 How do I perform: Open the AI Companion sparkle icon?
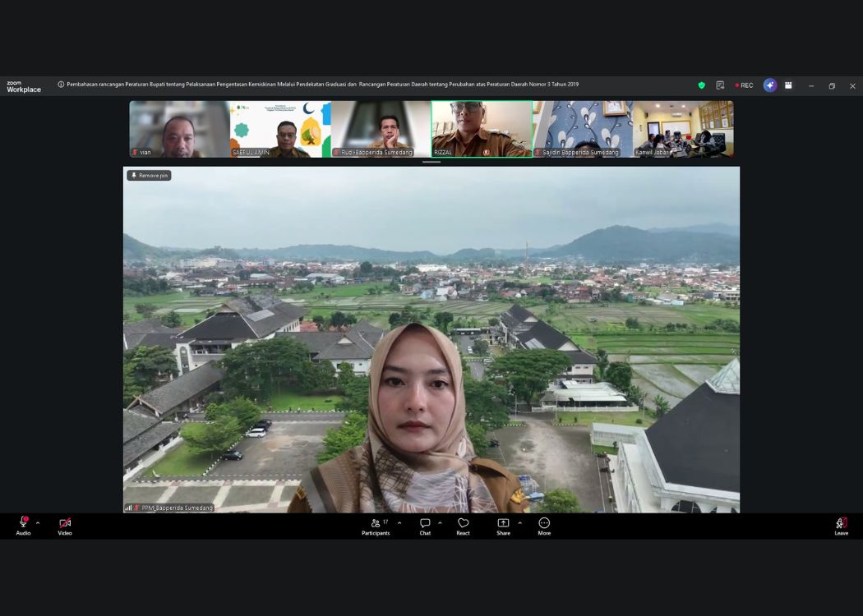point(770,85)
